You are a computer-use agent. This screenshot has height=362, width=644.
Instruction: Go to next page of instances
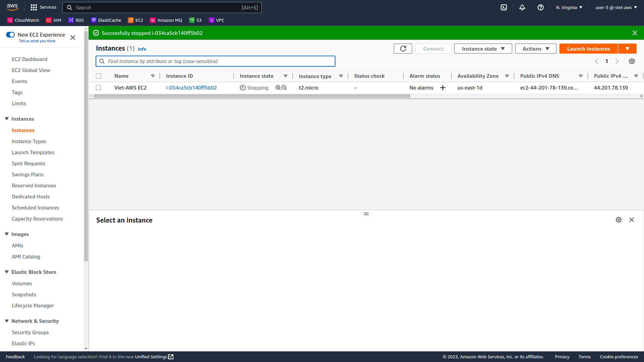point(617,61)
